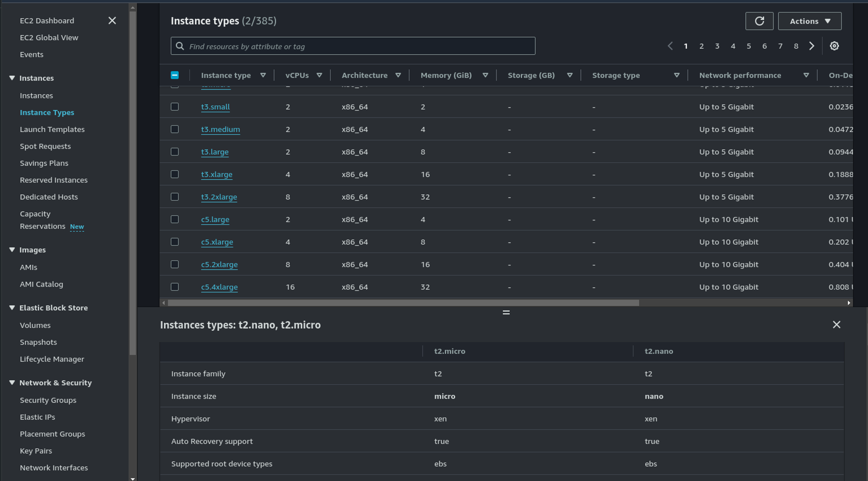Jump to page 3 of instance types
868x481 pixels.
click(717, 46)
